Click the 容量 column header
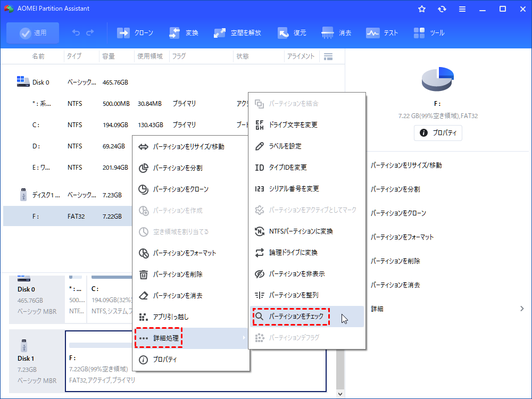532x399 pixels. (109, 56)
